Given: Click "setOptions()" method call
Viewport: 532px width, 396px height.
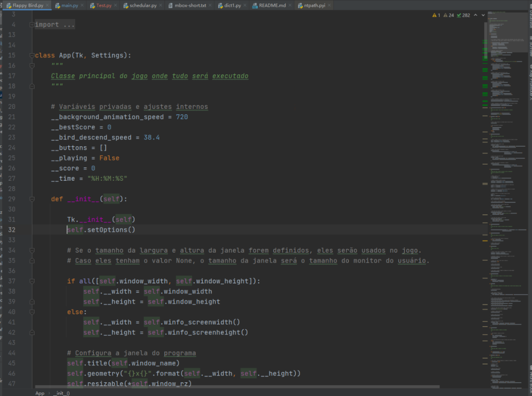Looking at the screenshot, I should pyautogui.click(x=111, y=230).
